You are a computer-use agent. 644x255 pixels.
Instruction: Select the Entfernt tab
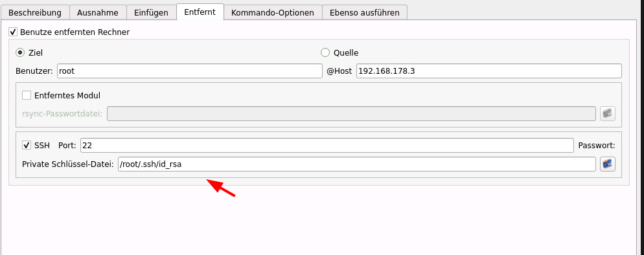(x=200, y=12)
